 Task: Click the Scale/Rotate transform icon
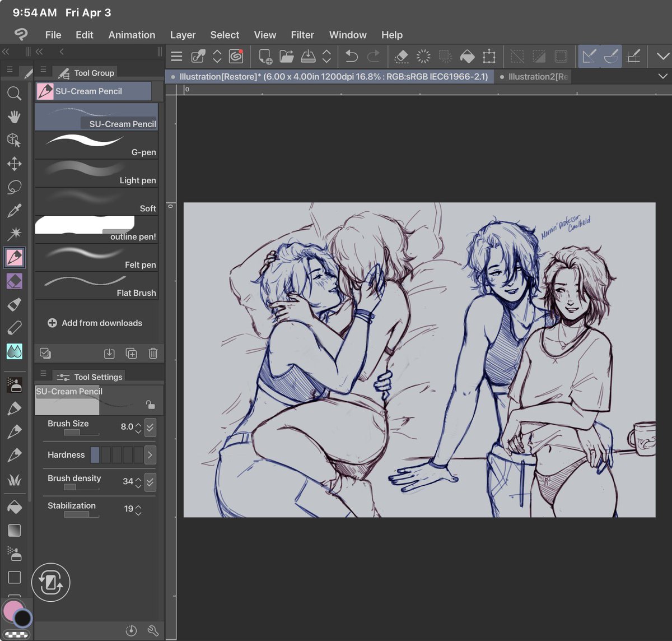point(489,56)
